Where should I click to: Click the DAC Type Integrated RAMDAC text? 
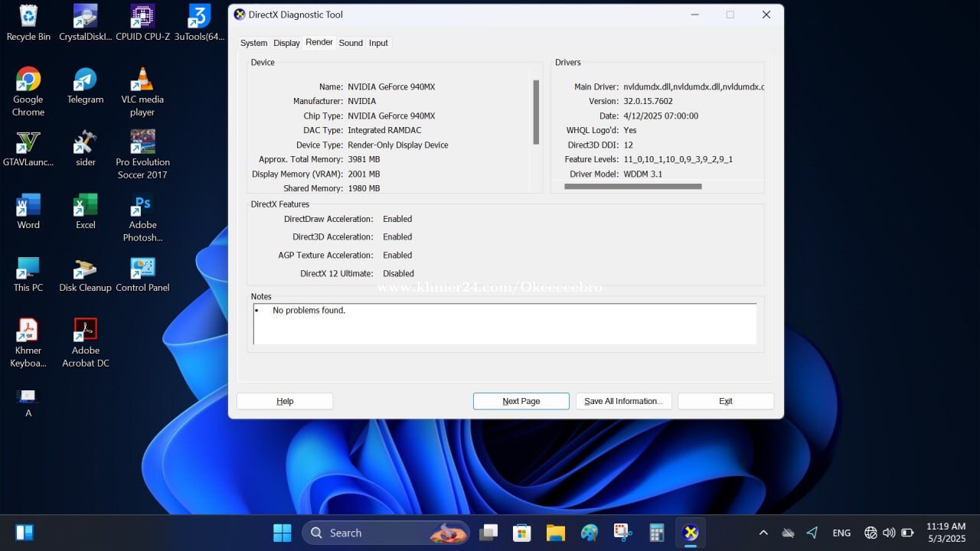384,130
